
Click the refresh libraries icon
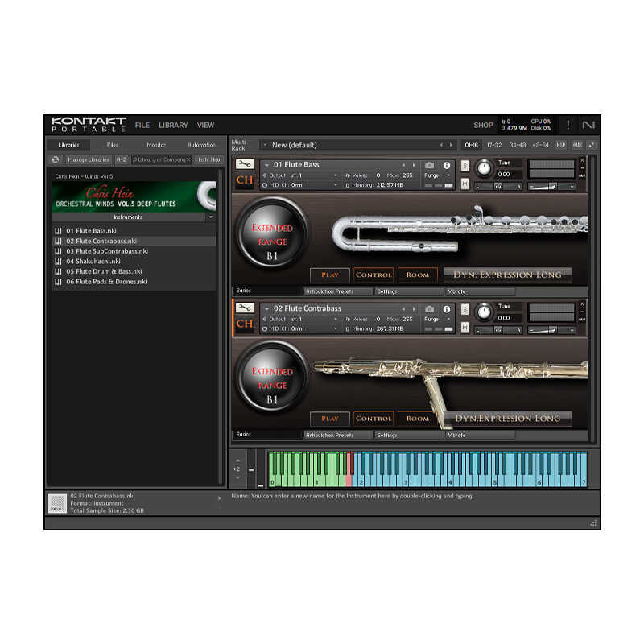pyautogui.click(x=56, y=159)
